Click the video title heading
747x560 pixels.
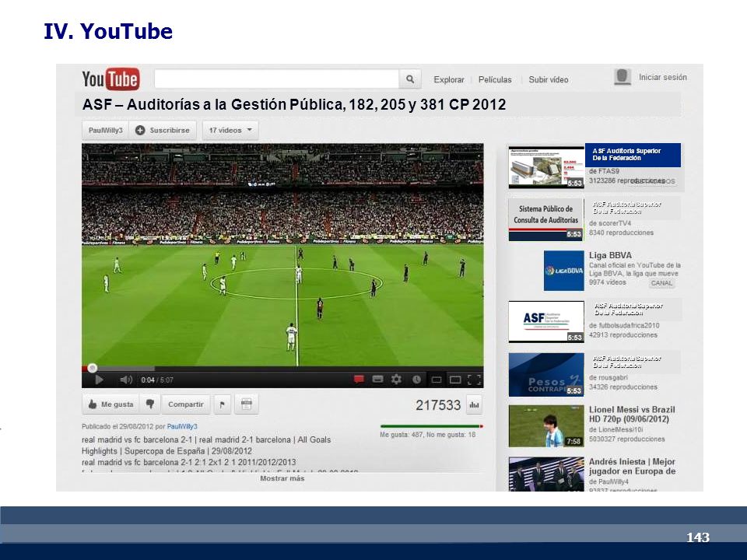pos(294,104)
